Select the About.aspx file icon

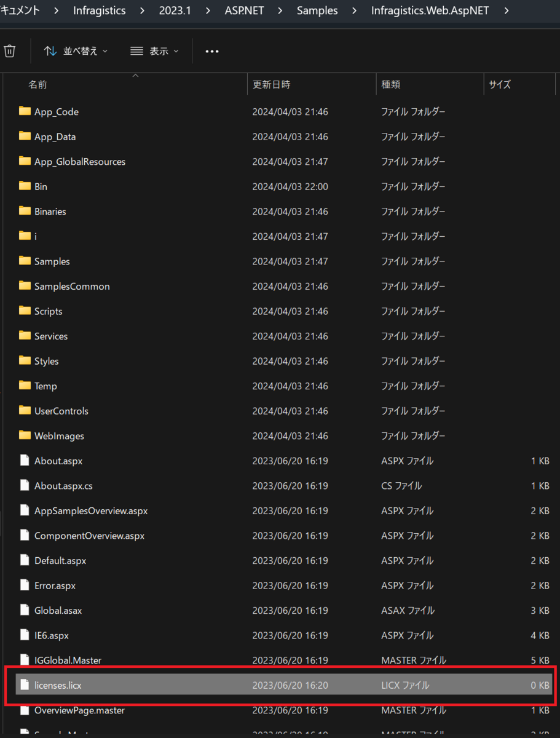[x=25, y=460]
